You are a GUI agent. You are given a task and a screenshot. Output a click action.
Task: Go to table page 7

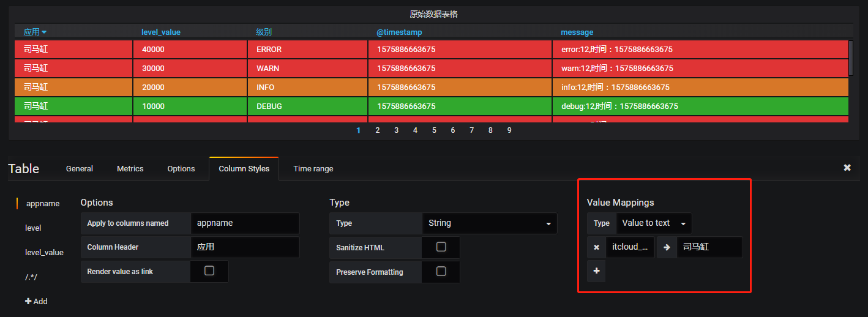pos(471,130)
